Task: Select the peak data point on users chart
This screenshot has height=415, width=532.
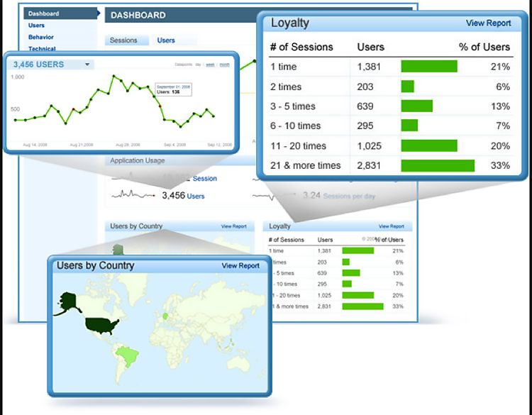Action: [x=114, y=76]
